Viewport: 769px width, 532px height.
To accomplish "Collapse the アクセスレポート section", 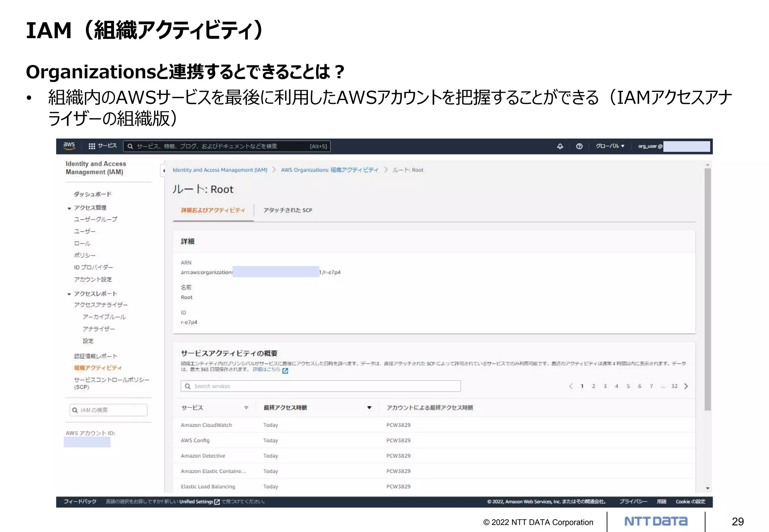I will click(69, 294).
